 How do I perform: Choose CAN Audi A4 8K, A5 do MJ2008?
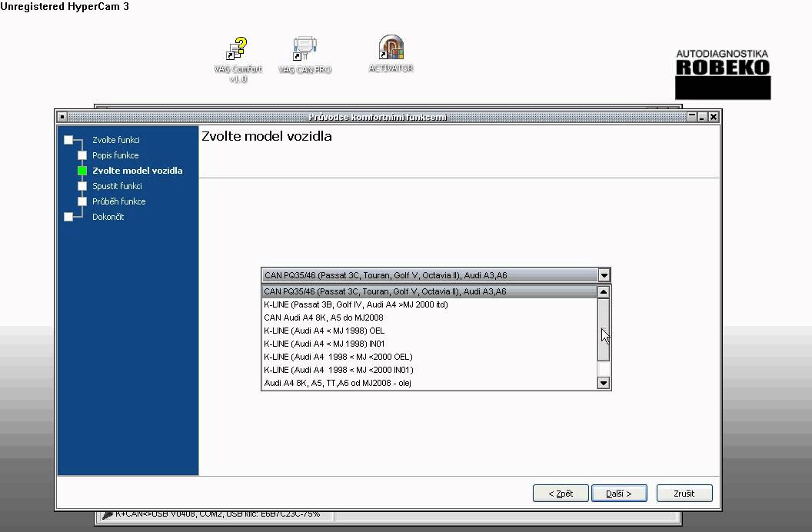pyautogui.click(x=429, y=318)
